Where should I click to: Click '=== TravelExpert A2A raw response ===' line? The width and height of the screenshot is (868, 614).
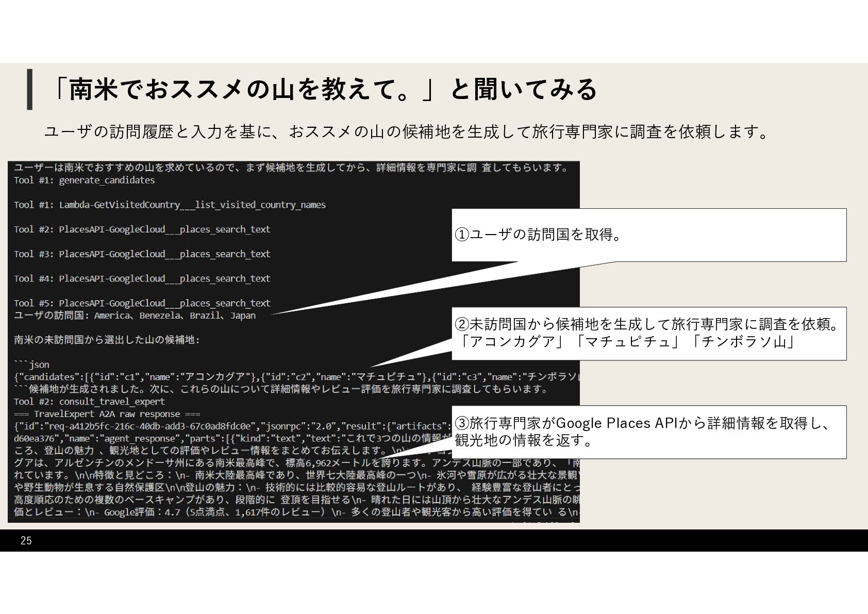(107, 414)
